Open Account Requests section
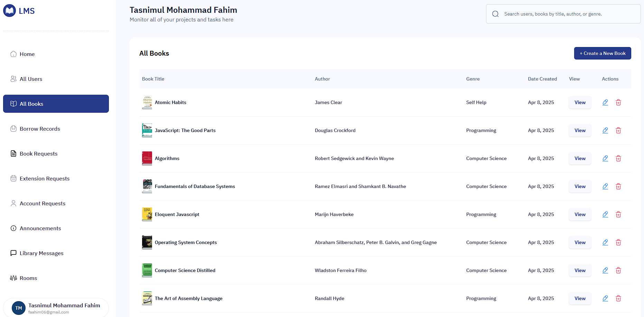This screenshot has height=317, width=644. [x=56, y=203]
